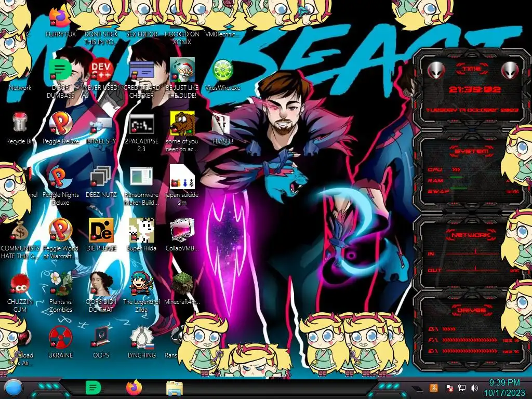Open Firefox from the taskbar
The height and width of the screenshot is (399, 532).
tap(134, 388)
